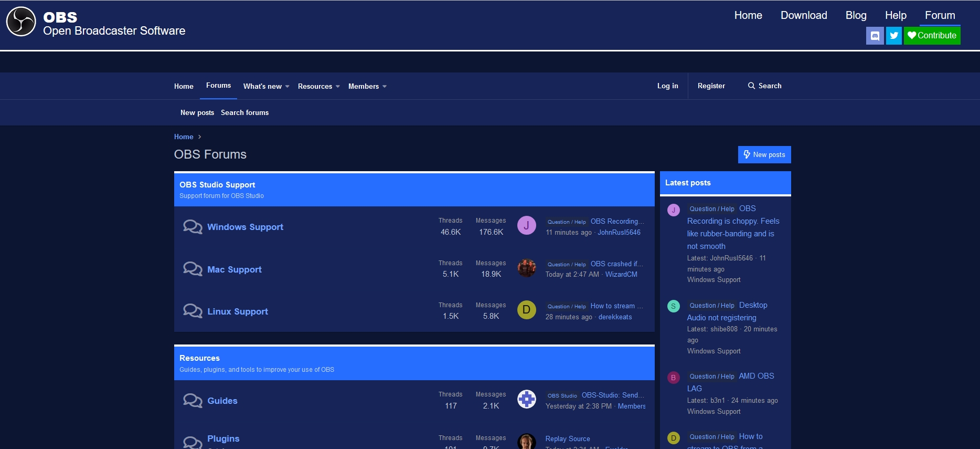Click the search magnifier icon
Screen dimensions: 980x449
tap(752, 86)
